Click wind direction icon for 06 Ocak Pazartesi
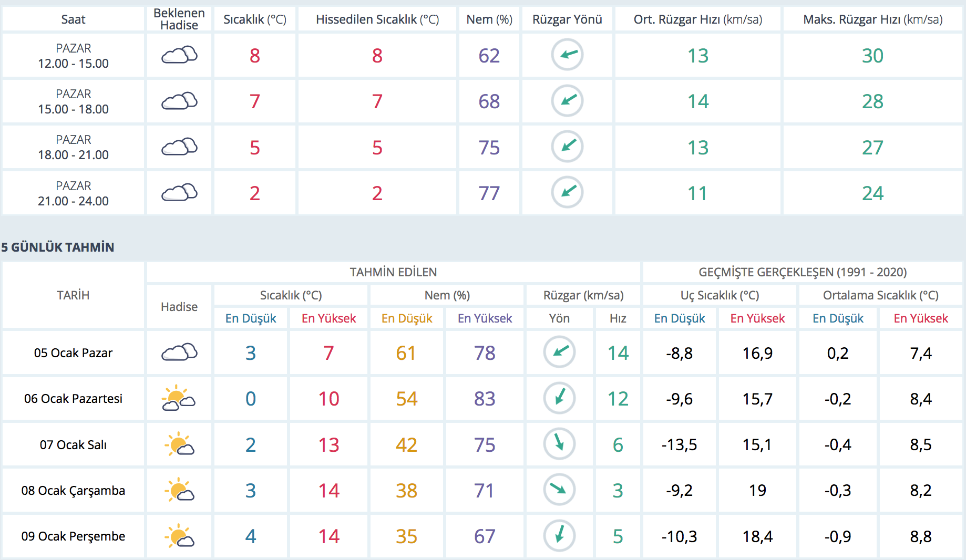This screenshot has height=560, width=966. (x=559, y=398)
